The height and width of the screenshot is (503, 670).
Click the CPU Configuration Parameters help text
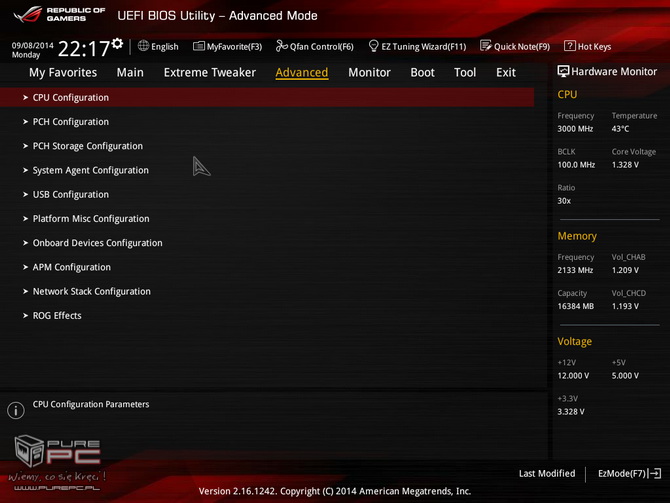[x=91, y=404]
